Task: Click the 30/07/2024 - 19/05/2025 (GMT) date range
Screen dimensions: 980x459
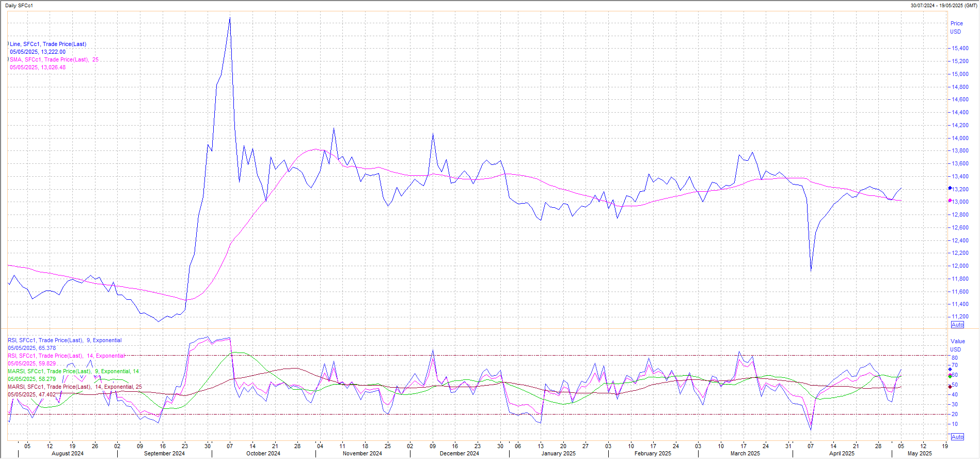Action: click(x=944, y=6)
